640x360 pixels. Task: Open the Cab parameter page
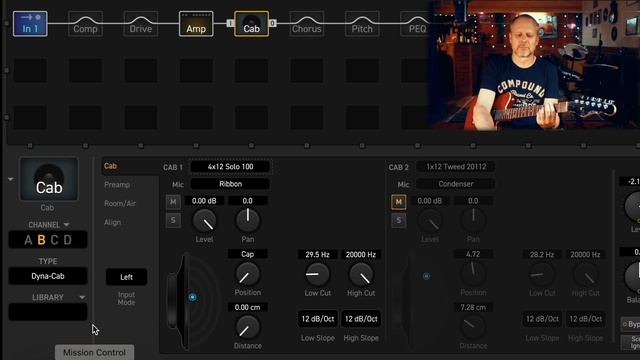tap(110, 166)
